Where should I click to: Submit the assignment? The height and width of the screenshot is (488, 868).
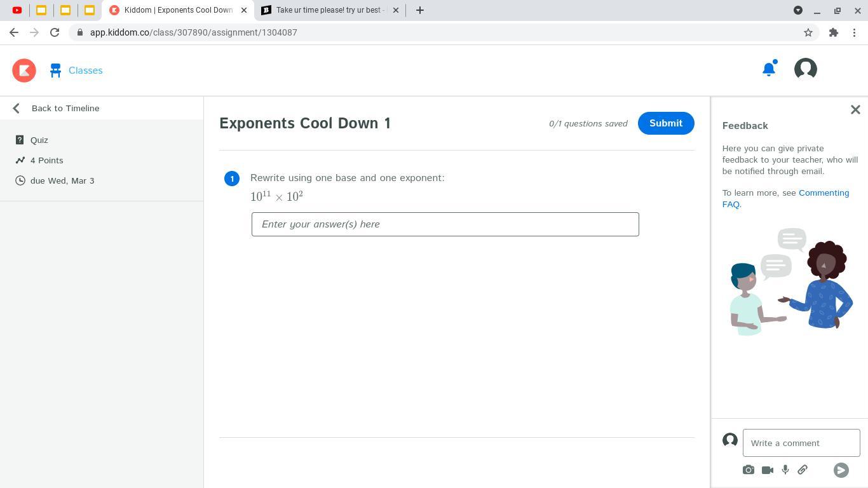coord(666,123)
